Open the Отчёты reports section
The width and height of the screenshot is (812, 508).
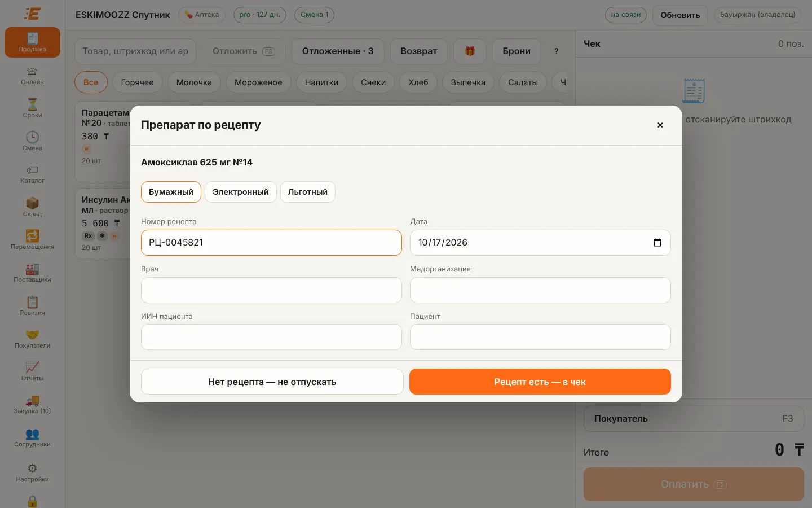tap(32, 372)
